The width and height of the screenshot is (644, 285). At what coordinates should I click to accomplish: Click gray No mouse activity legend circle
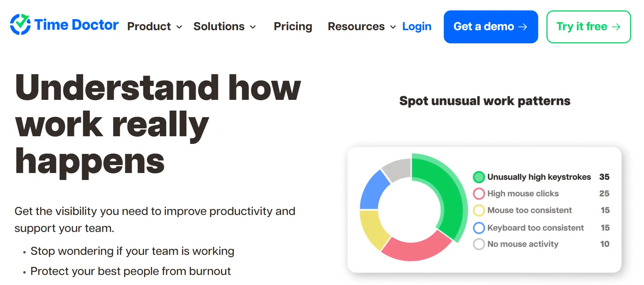(x=479, y=244)
